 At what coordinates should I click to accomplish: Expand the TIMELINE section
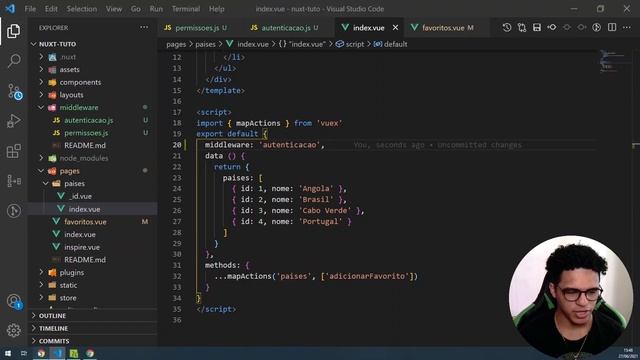[53, 329]
